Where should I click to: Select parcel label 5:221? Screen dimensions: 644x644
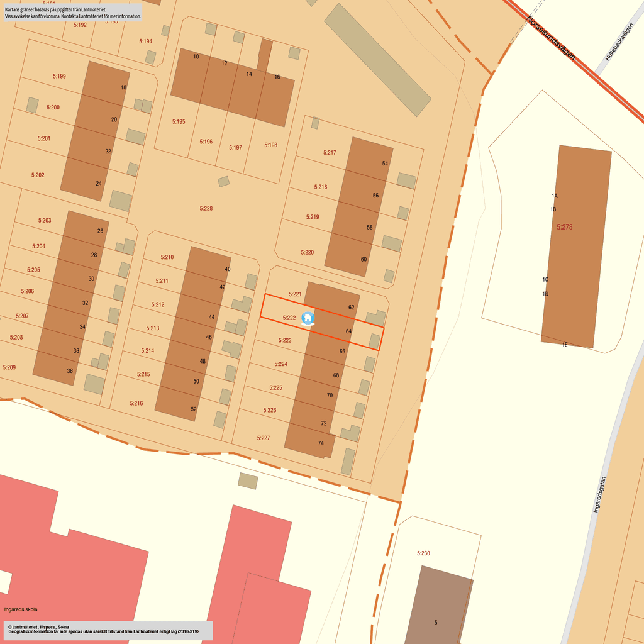[x=295, y=294]
